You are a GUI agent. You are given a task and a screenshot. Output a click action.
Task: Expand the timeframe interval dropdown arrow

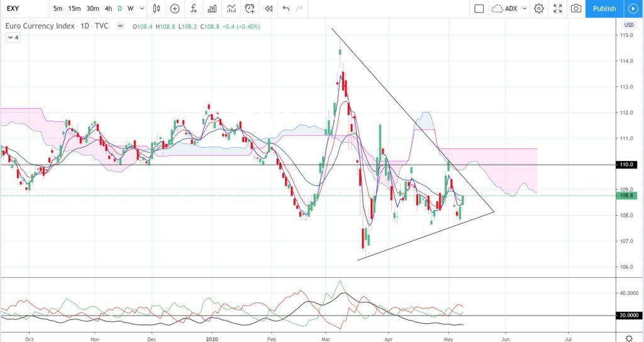click(142, 8)
